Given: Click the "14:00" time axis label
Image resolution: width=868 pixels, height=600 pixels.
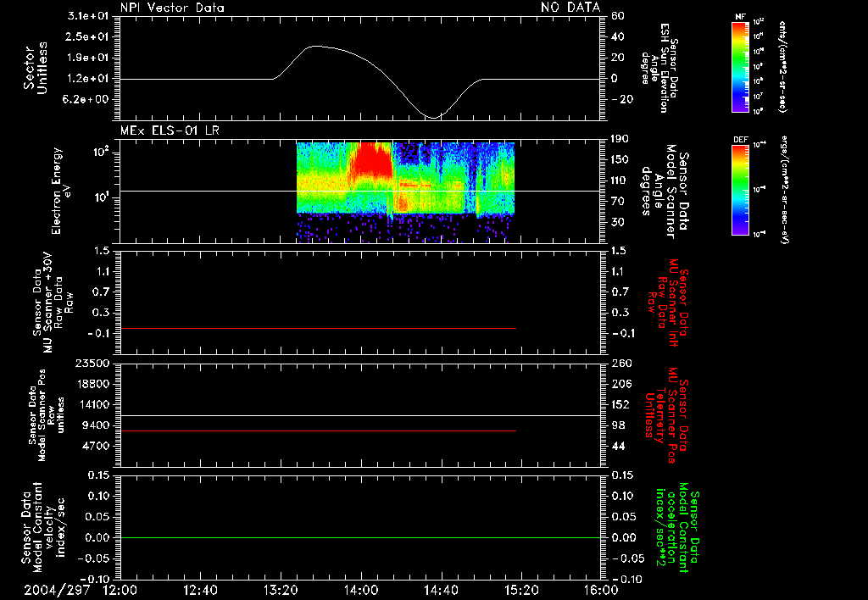Looking at the screenshot, I should pyautogui.click(x=361, y=590).
